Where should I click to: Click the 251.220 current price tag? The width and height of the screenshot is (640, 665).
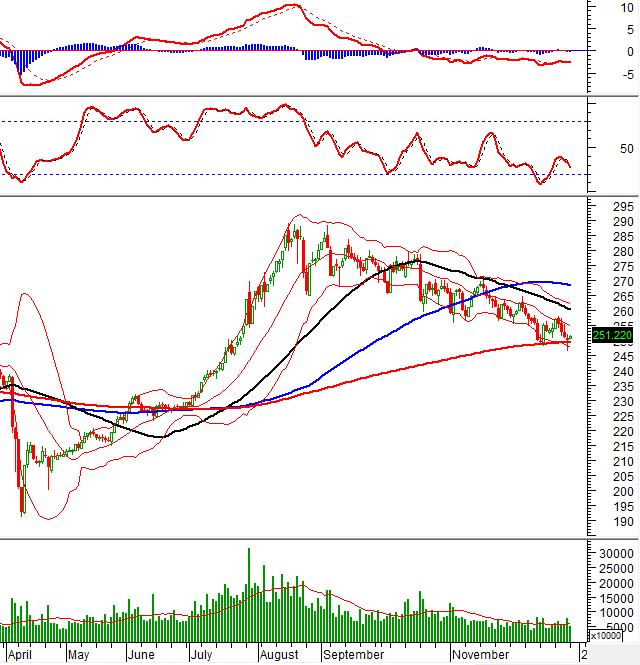tap(606, 335)
